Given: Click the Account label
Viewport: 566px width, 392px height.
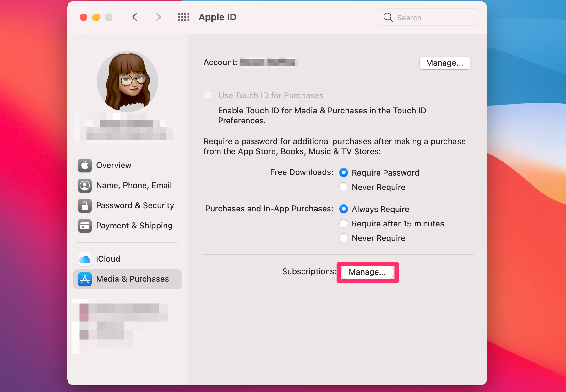Looking at the screenshot, I should click(x=220, y=62).
